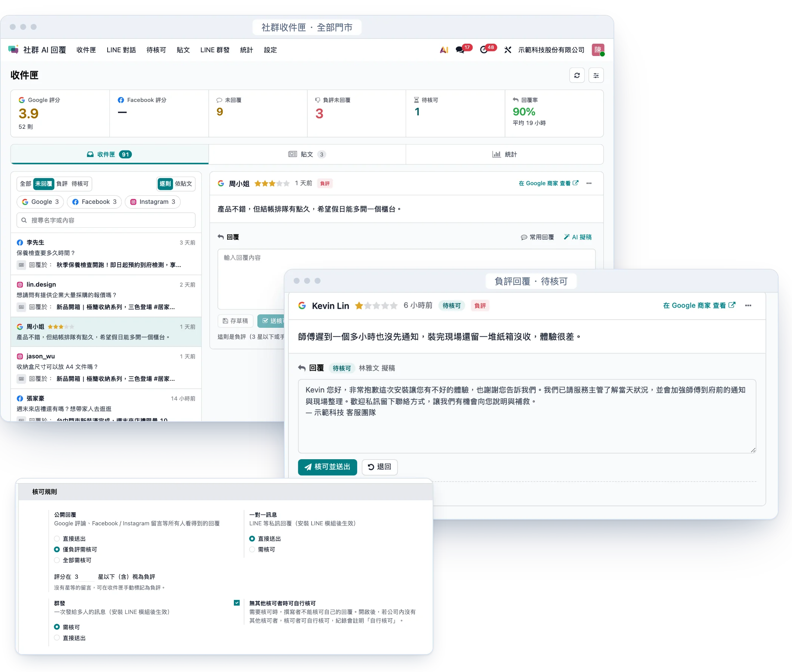This screenshot has width=792, height=672.
Task: Select the 負評 filter in list
Action: coord(62,184)
